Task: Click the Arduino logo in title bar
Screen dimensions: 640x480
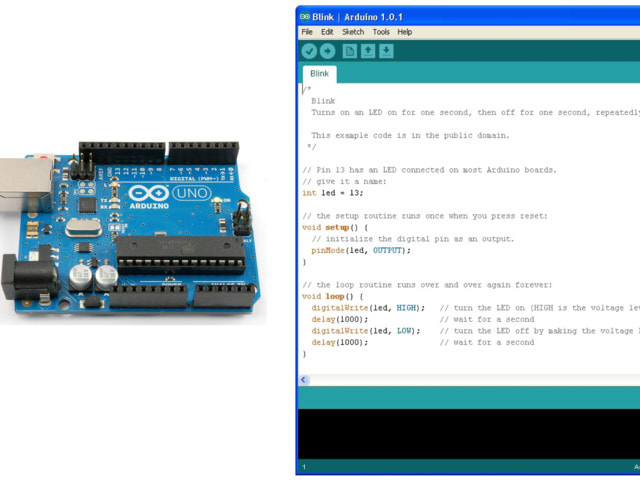Action: [305, 17]
